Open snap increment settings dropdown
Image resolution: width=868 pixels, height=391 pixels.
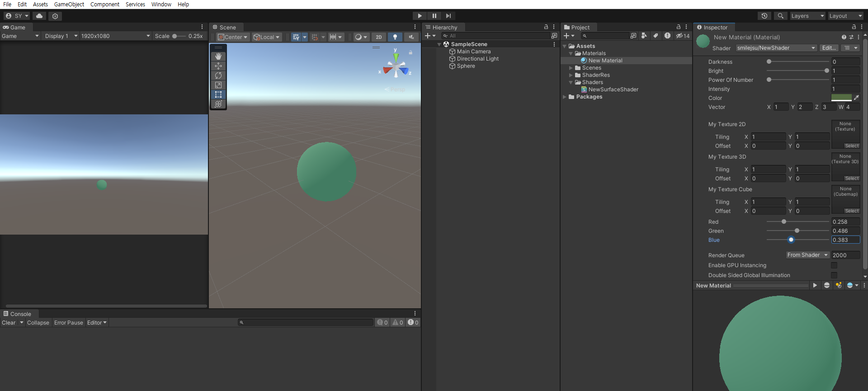[336, 37]
